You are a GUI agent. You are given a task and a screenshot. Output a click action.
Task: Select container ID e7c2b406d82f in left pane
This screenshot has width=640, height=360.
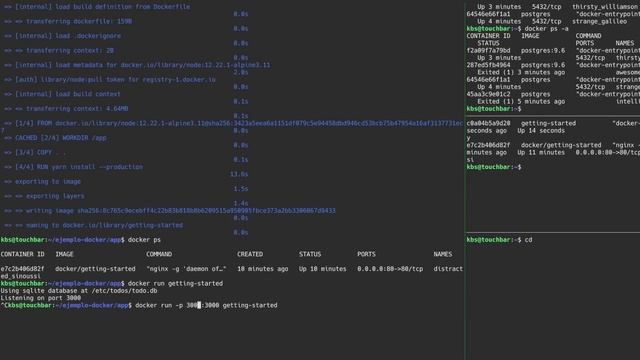[22, 269]
